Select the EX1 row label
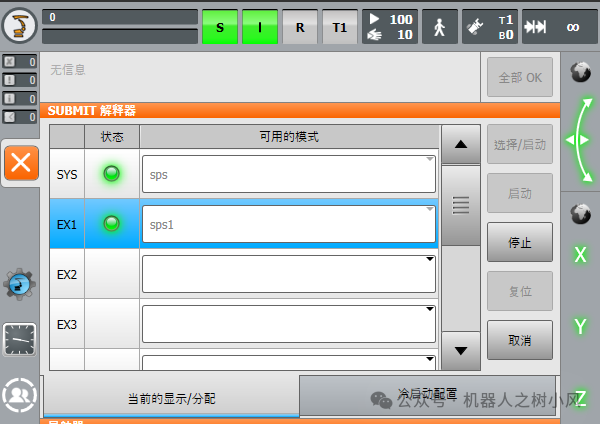The width and height of the screenshot is (600, 424). click(x=67, y=224)
